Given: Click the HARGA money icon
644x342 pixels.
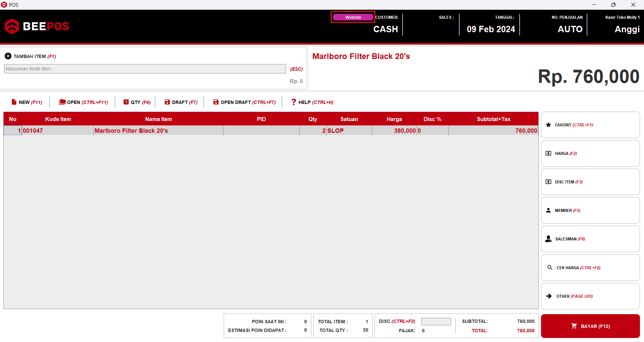Looking at the screenshot, I should point(548,153).
